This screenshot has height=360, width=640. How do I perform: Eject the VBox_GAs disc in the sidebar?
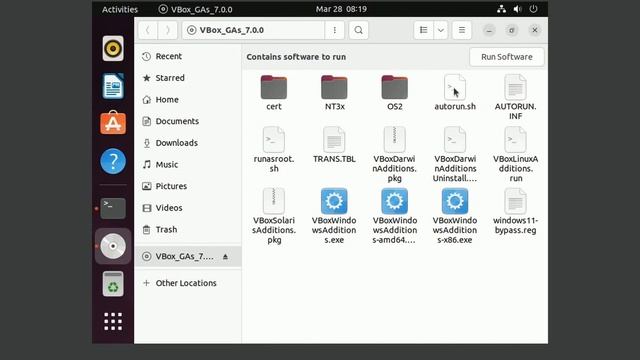point(225,257)
